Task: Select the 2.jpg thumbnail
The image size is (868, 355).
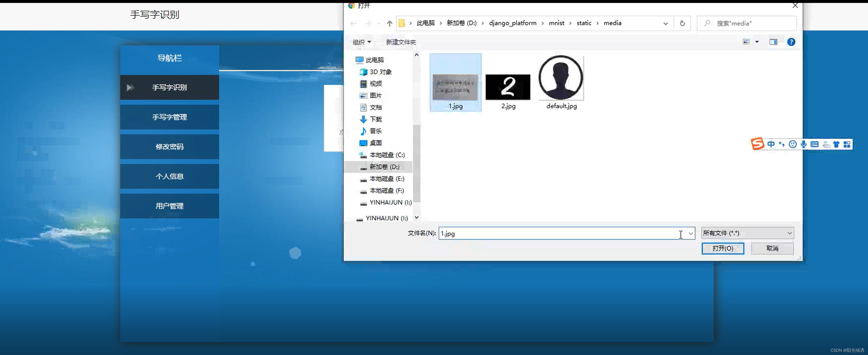Action: click(508, 88)
